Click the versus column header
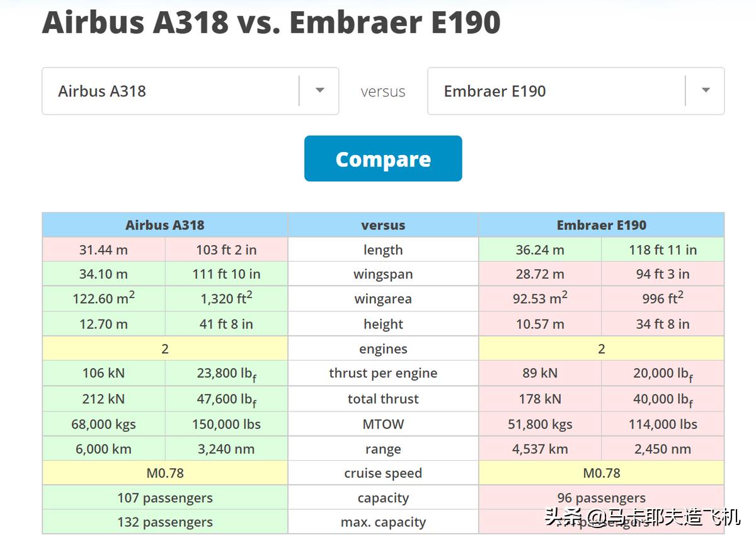This screenshot has width=756, height=542. point(383,225)
